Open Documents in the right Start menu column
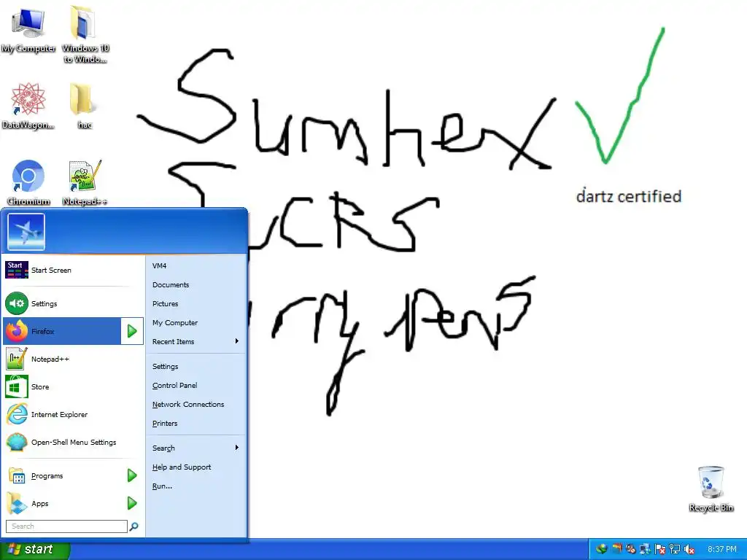Image resolution: width=747 pixels, height=560 pixels. pyautogui.click(x=196, y=285)
